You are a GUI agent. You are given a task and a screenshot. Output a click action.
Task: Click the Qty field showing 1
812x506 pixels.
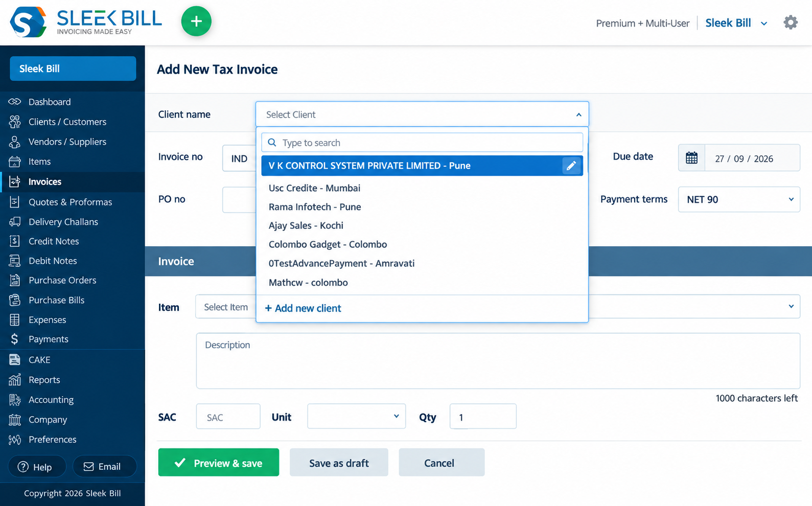(483, 417)
